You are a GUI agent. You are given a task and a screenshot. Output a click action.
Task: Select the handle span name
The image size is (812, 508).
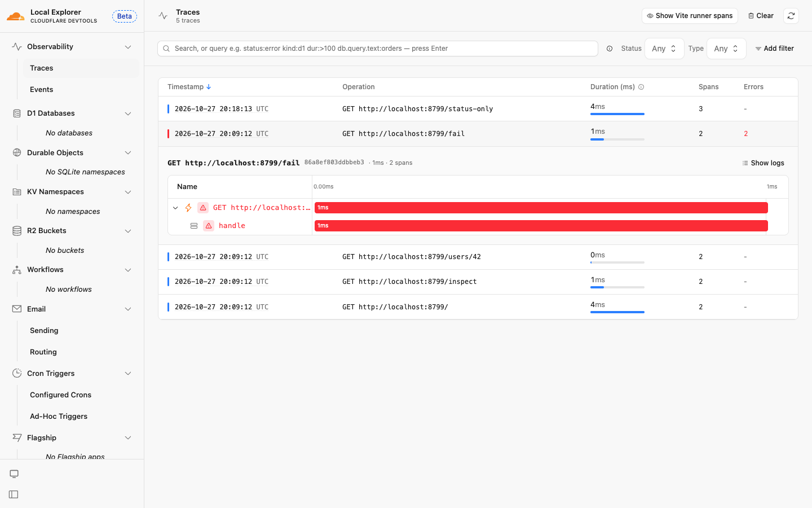232,226
